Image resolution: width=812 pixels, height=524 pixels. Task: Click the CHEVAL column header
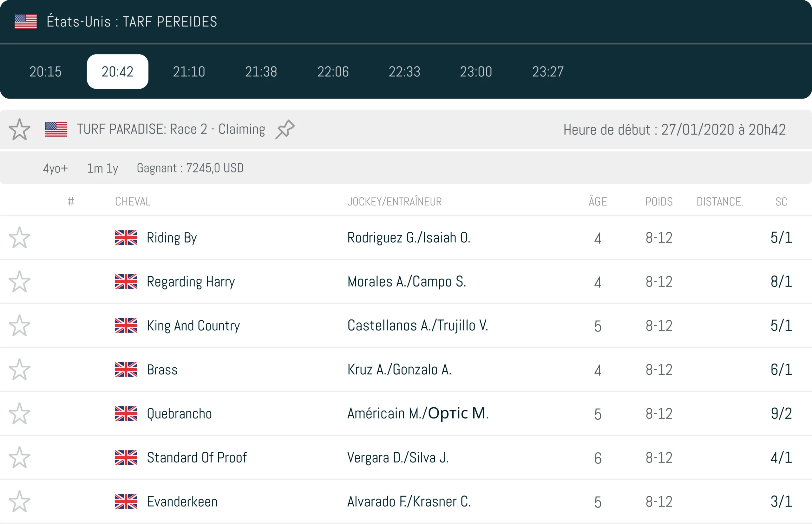coord(133,202)
